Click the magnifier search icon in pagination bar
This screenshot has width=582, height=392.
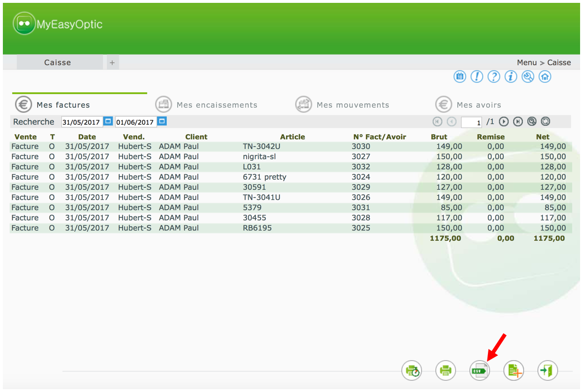(532, 122)
